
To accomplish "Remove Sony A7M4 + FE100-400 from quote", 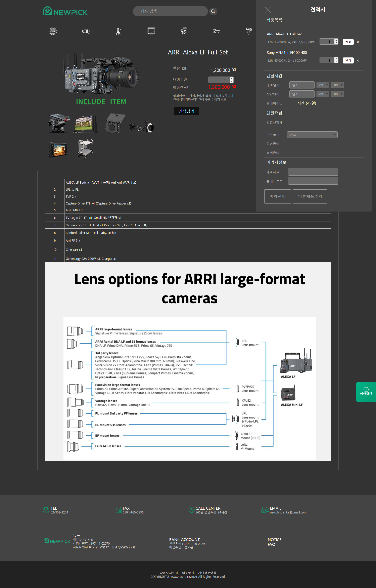I will [358, 60].
